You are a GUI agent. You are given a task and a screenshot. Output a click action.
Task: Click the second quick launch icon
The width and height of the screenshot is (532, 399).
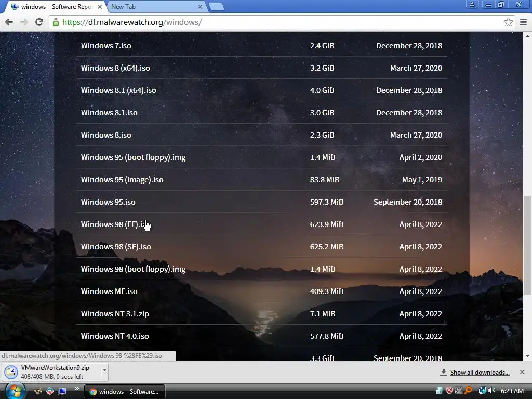(x=50, y=392)
